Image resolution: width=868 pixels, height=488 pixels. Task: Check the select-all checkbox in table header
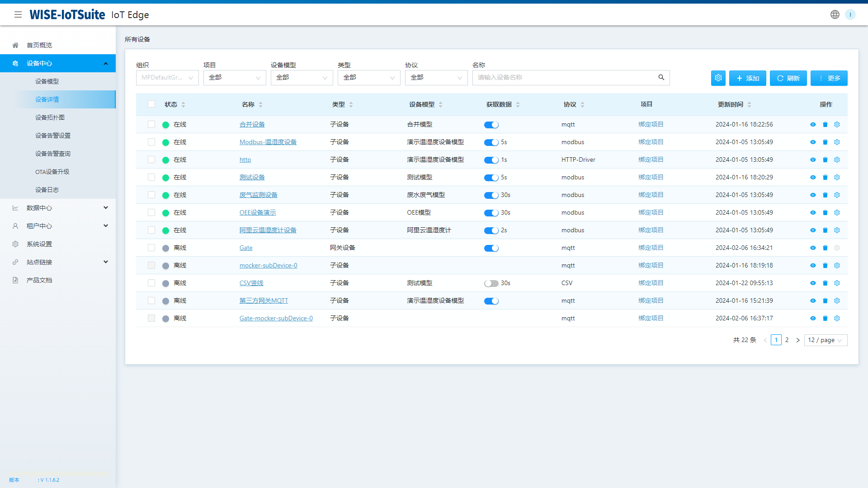(151, 104)
